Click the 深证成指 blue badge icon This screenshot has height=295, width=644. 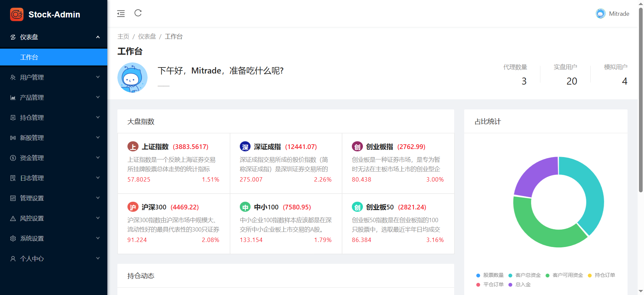pos(245,147)
